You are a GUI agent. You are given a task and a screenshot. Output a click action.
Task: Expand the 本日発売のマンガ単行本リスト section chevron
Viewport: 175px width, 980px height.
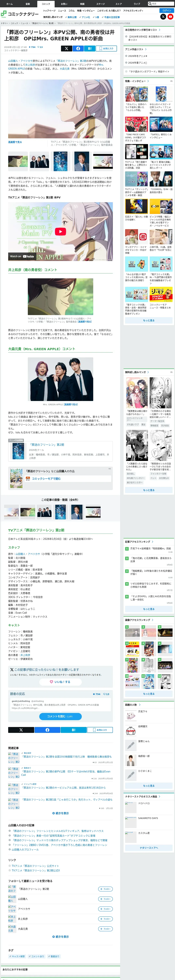pyautogui.click(x=159, y=30)
